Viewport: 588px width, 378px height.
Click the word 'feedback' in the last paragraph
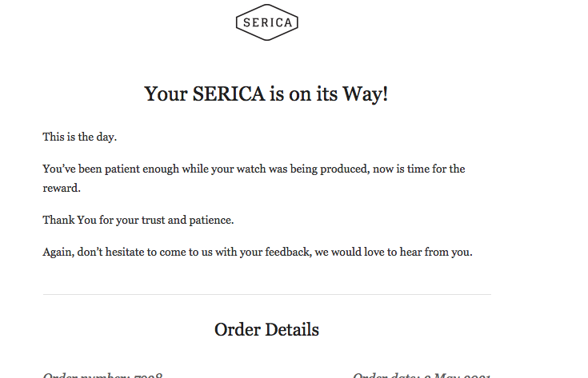click(x=288, y=252)
